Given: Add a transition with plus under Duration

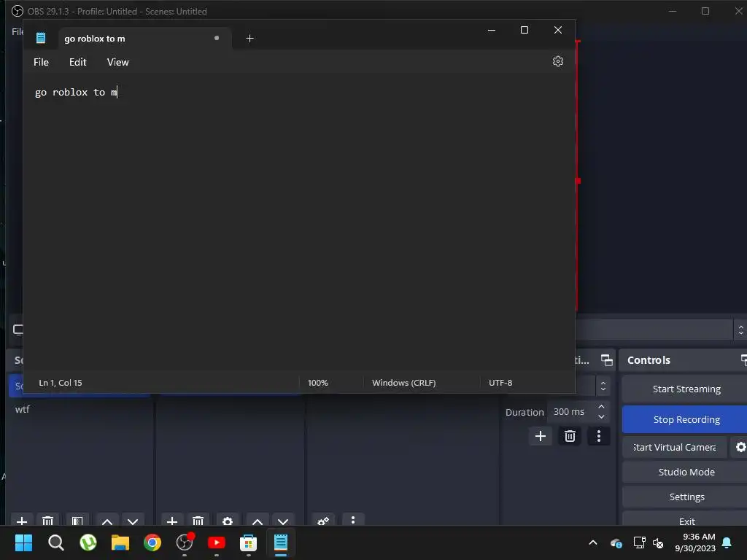Looking at the screenshot, I should pyautogui.click(x=541, y=436).
